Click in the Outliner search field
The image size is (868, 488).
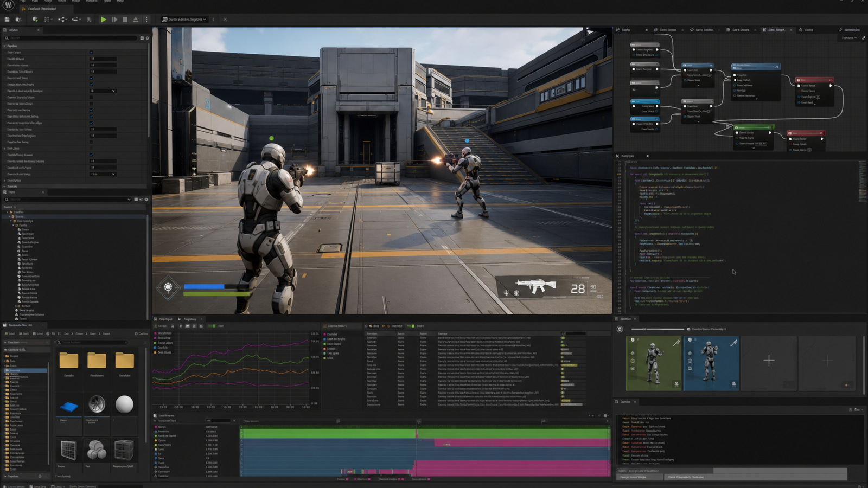tap(68, 200)
